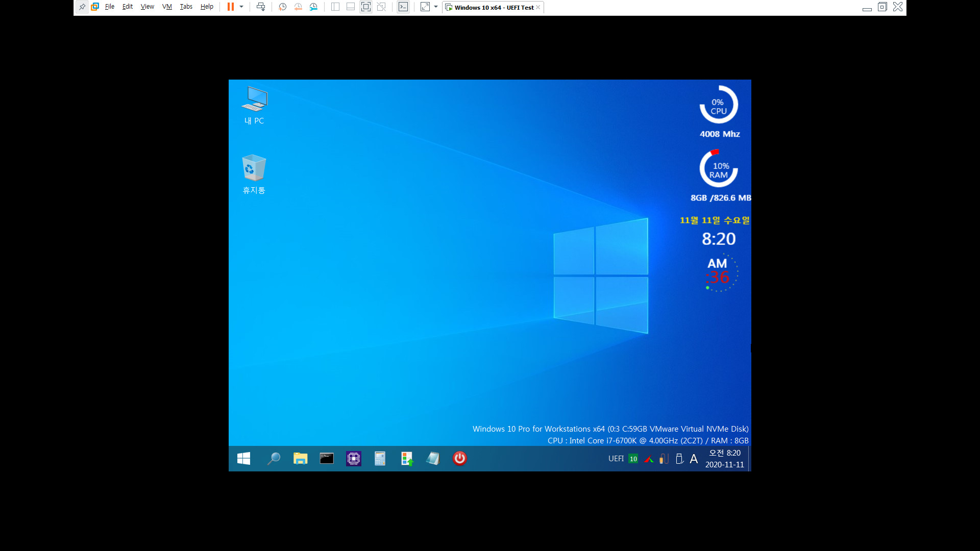Toggle the console view icon
This screenshot has width=980, height=551.
click(x=403, y=7)
